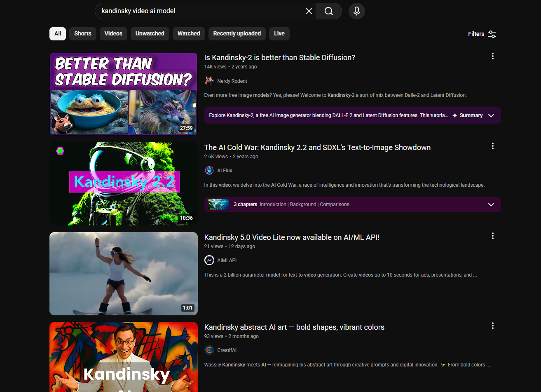Click summary text 'Explore Kandinsky-2, a free AI'

tap(328, 115)
